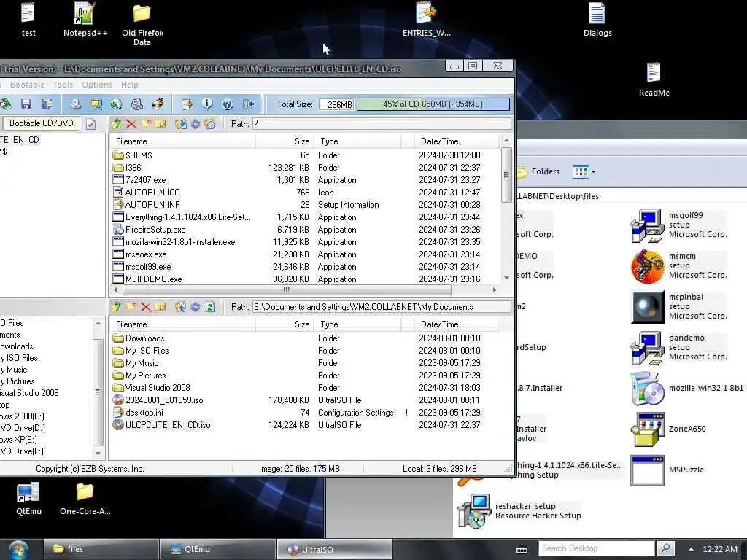This screenshot has height=560, width=747.
Task: Click gear icon in local pane toolbar
Action: tap(196, 307)
